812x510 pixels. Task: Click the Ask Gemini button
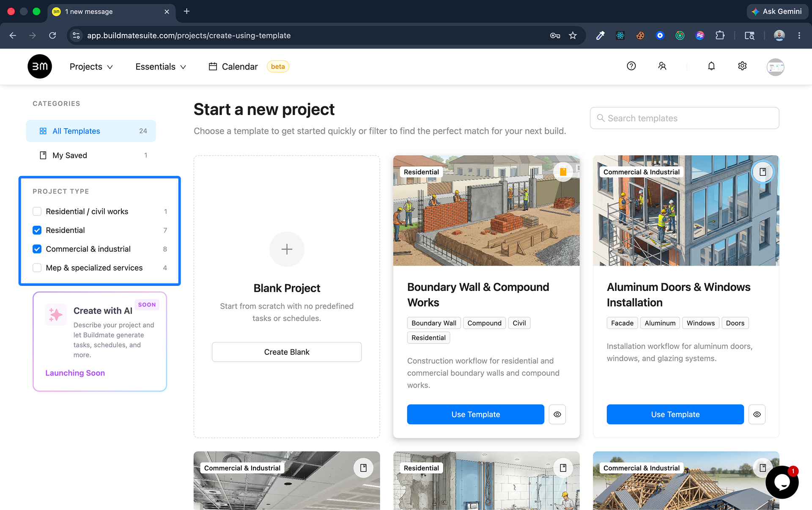pyautogui.click(x=777, y=11)
